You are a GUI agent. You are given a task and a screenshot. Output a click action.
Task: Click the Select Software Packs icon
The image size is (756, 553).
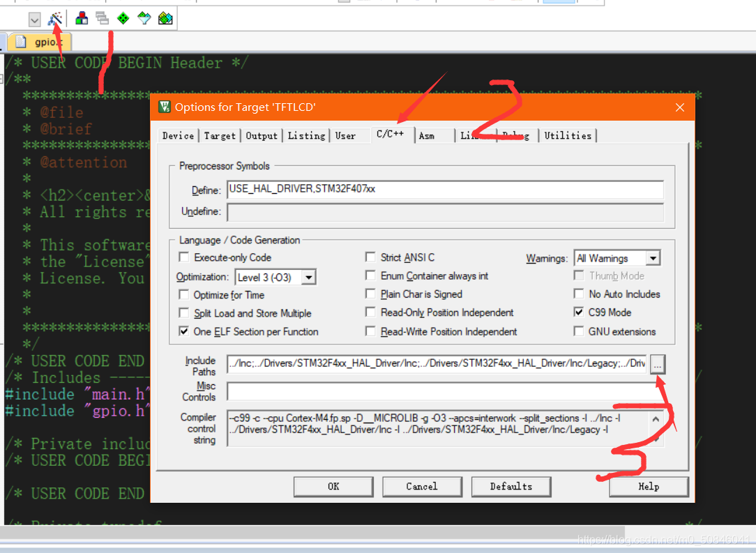tap(144, 19)
